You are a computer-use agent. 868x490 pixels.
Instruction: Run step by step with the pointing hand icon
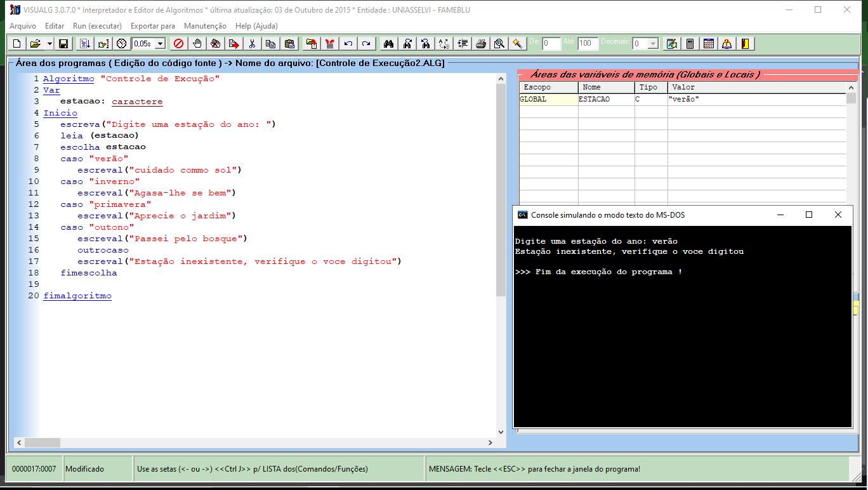coord(103,44)
